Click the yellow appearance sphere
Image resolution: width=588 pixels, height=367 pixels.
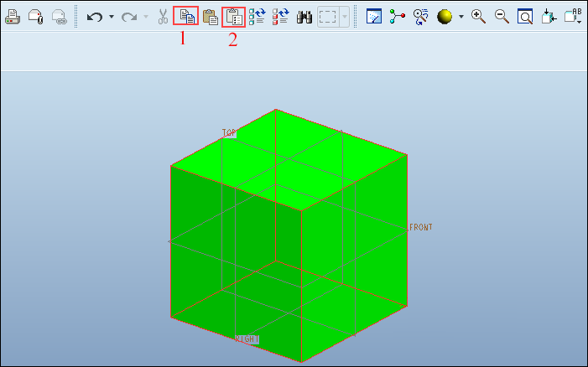(445, 17)
